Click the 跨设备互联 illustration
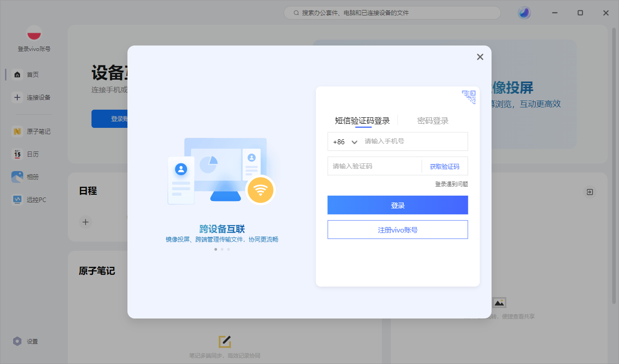The width and height of the screenshot is (619, 364). pos(222,172)
